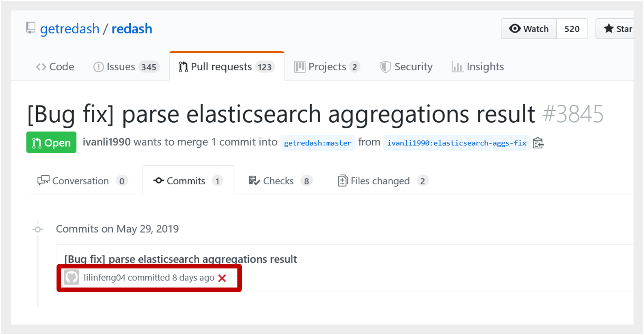644x335 pixels.
Task: Switch to the Conversation tab
Action: point(83,181)
